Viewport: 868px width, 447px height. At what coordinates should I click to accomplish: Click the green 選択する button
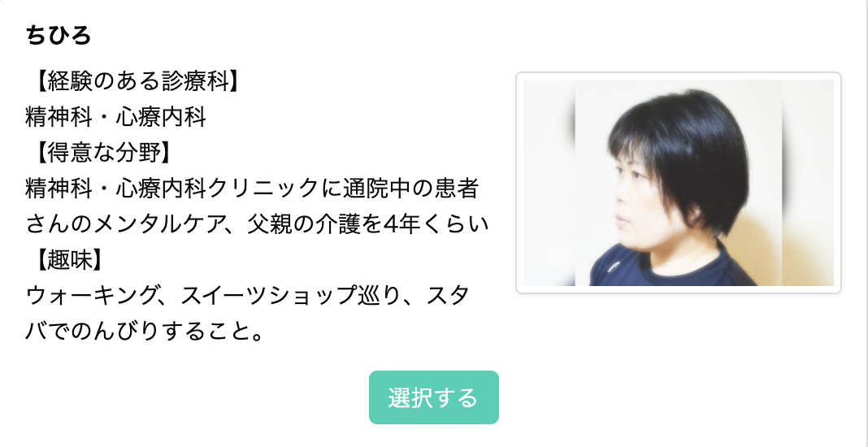point(433,397)
